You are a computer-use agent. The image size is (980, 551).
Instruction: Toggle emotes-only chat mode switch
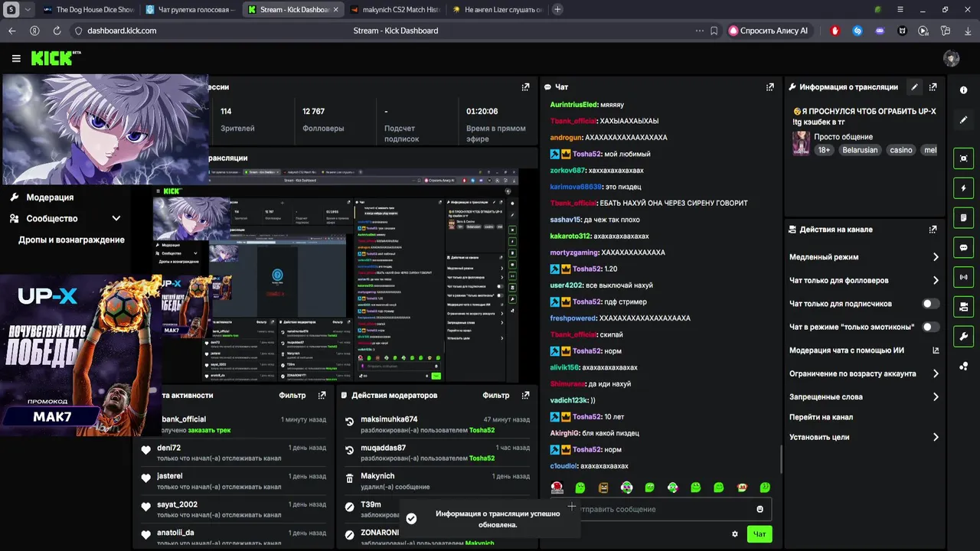point(930,327)
